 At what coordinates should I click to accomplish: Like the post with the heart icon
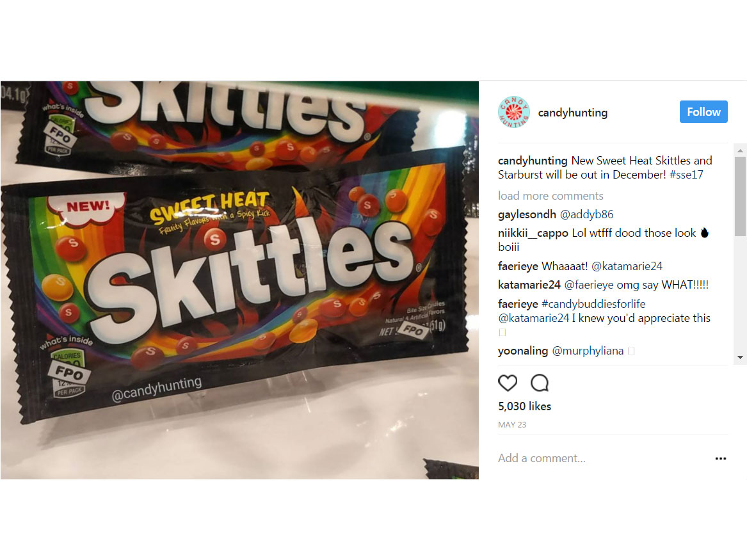point(508,383)
